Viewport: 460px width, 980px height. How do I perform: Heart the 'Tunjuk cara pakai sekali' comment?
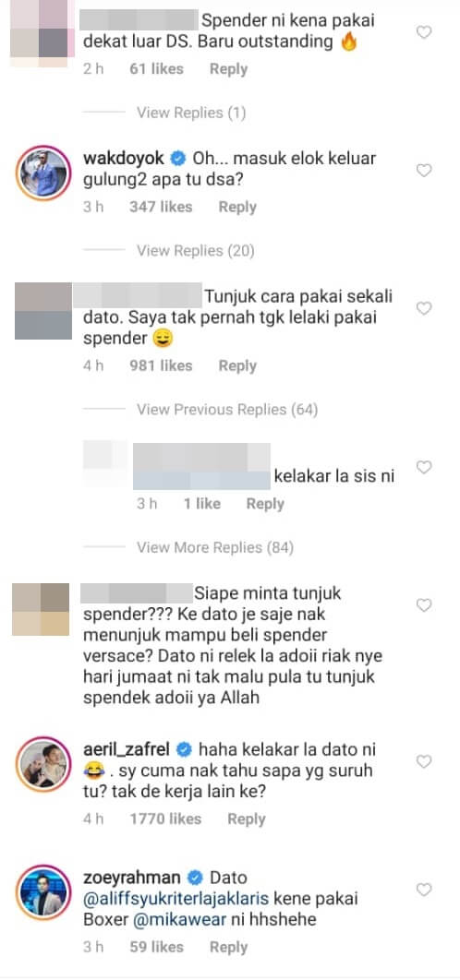pyautogui.click(x=424, y=308)
